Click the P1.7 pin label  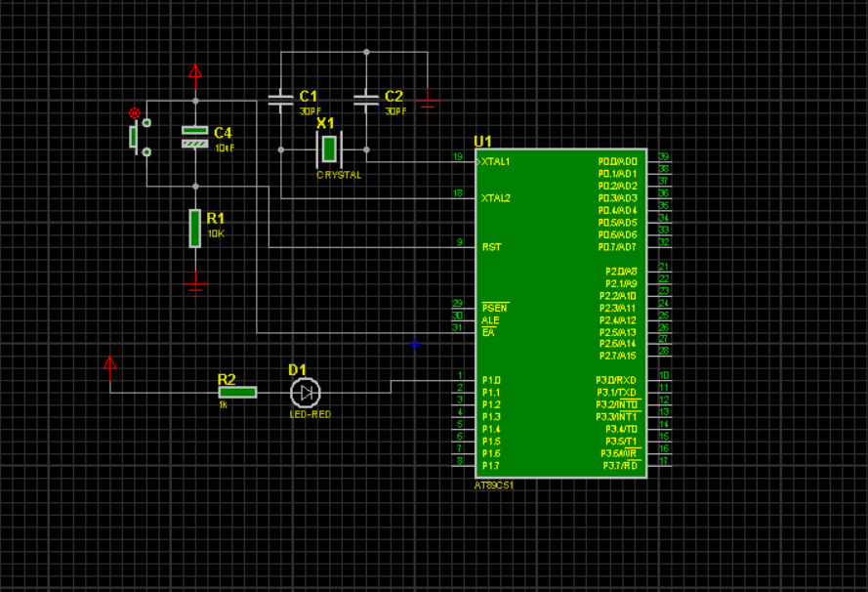[x=491, y=466]
